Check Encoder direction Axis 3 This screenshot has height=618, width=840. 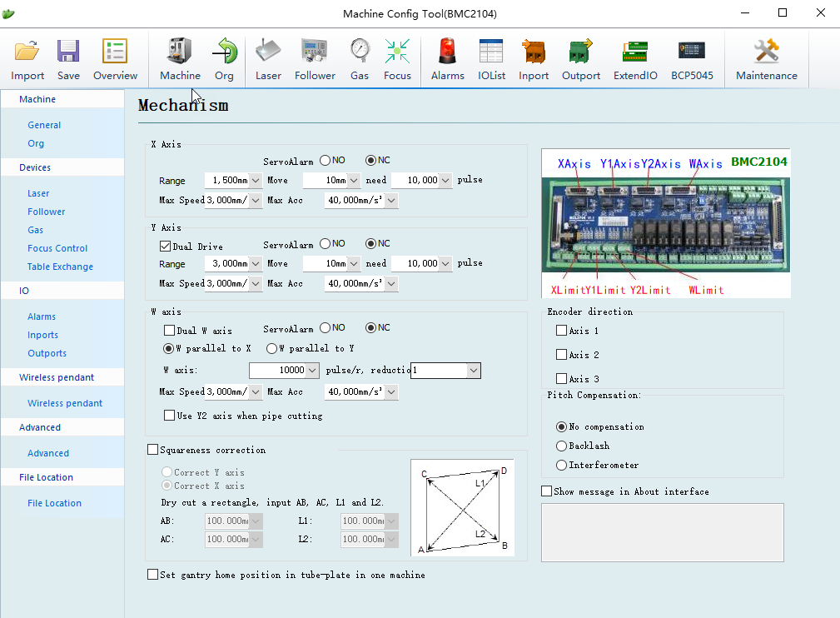pyautogui.click(x=561, y=378)
